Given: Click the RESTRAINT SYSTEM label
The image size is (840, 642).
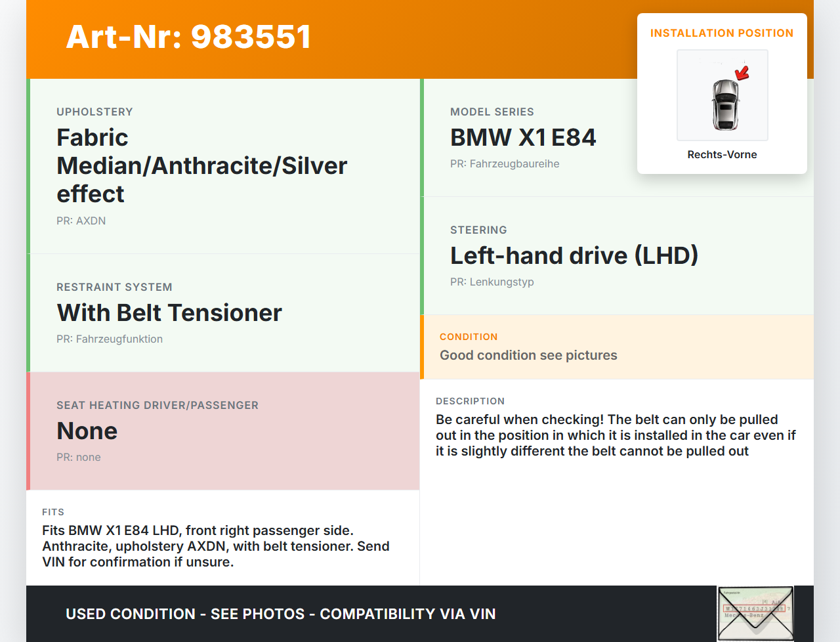Looking at the screenshot, I should 114,287.
